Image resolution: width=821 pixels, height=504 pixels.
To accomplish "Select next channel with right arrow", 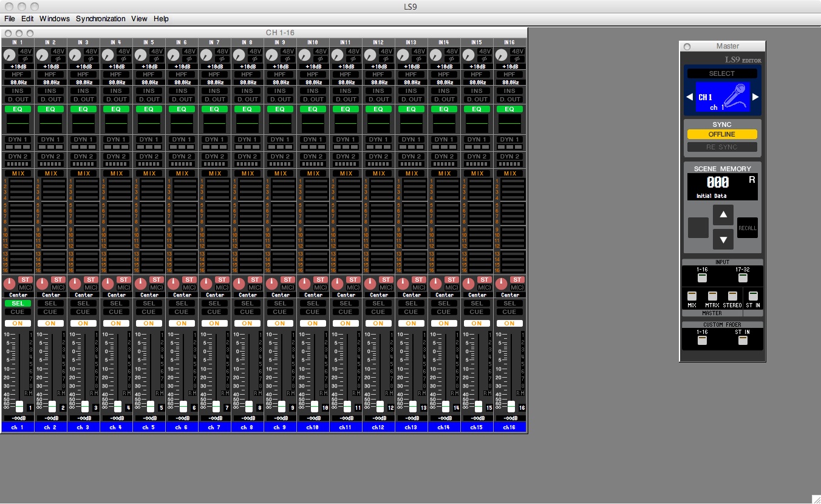I will click(755, 97).
